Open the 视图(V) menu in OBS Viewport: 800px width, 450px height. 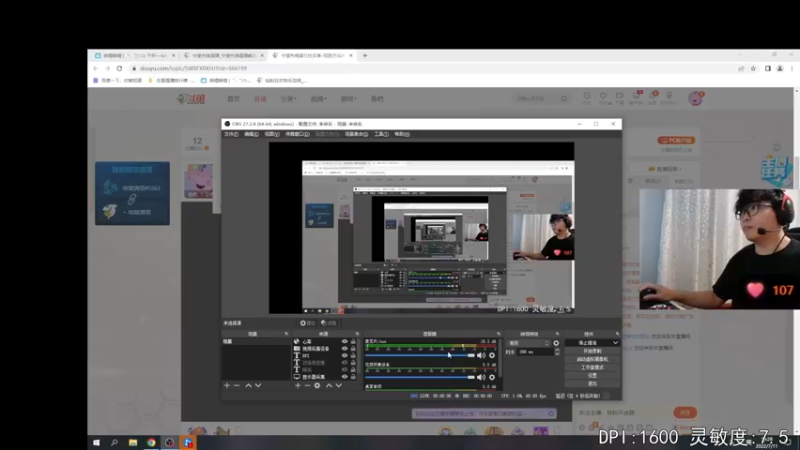click(x=272, y=134)
